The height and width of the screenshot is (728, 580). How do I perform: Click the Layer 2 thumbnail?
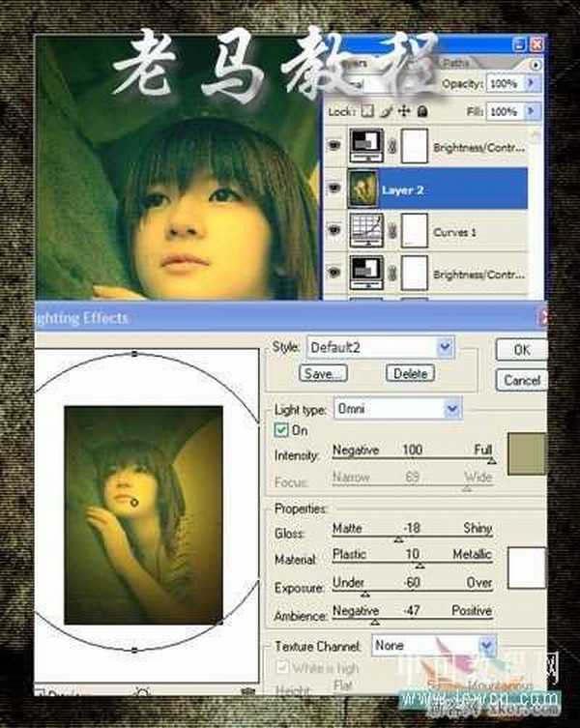click(366, 190)
